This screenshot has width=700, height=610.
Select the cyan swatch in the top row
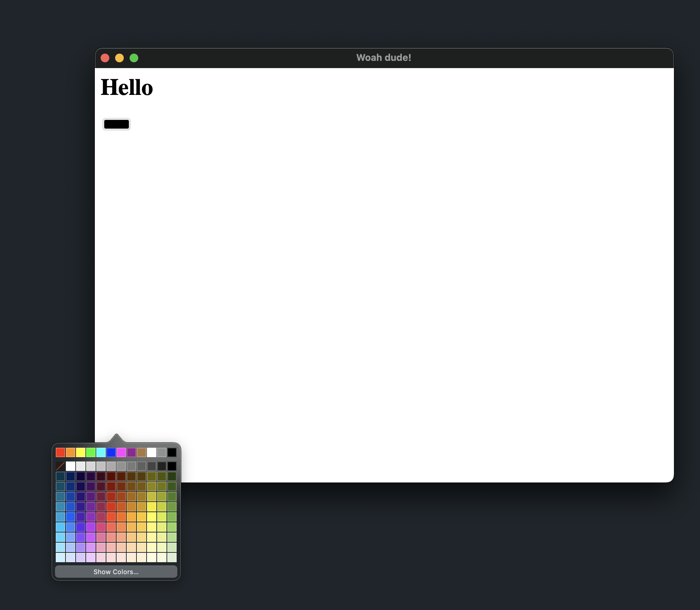(101, 452)
